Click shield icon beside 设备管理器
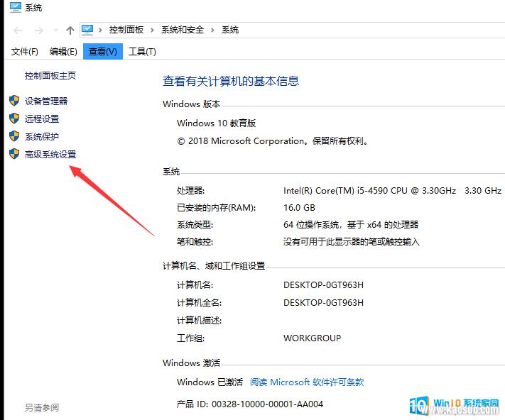The height and width of the screenshot is (420, 505). (14, 101)
